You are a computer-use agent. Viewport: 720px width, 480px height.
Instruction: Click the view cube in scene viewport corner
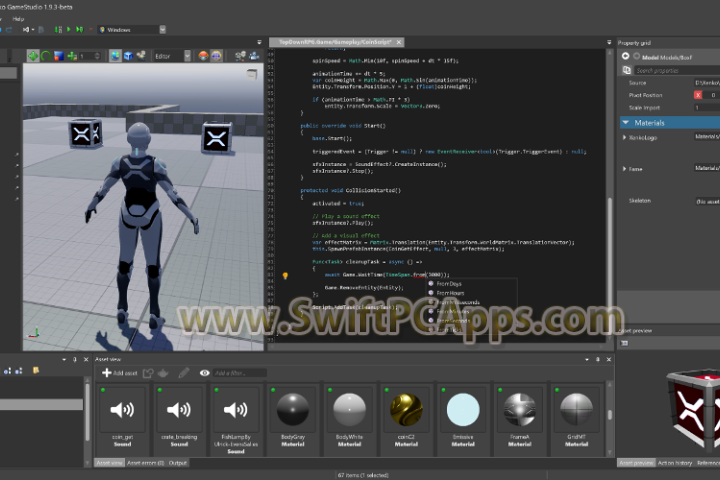(252, 74)
